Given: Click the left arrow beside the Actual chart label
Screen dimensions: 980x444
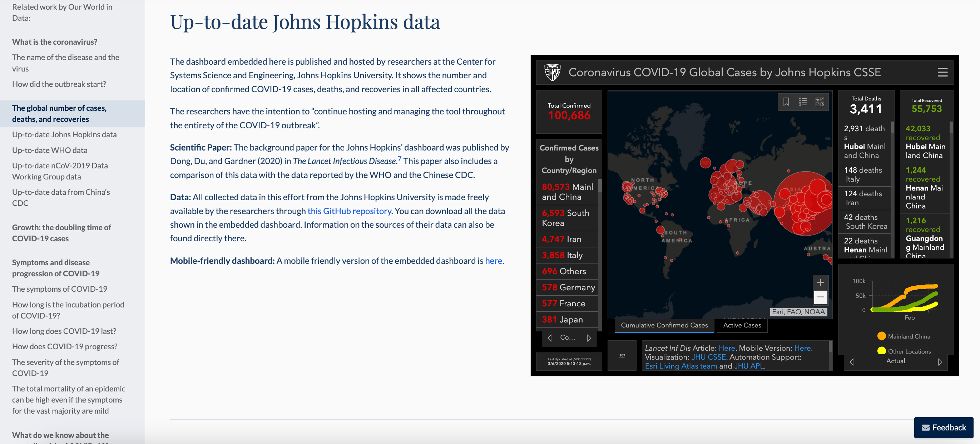Looking at the screenshot, I should point(852,362).
